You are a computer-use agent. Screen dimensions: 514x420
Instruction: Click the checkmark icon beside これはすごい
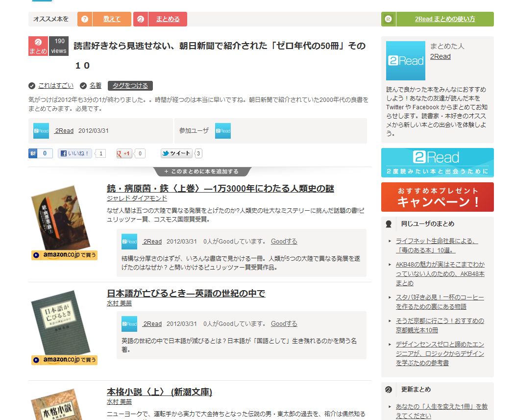[32, 86]
